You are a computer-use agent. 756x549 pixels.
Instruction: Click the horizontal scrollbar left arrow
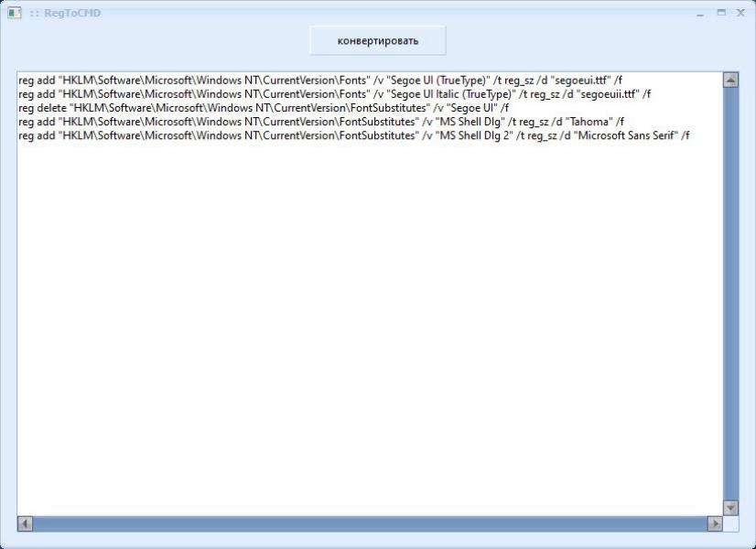(26, 524)
